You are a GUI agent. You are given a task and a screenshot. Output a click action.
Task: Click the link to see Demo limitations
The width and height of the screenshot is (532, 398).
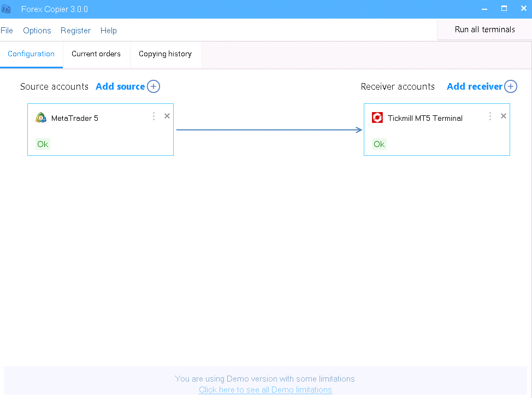tap(265, 389)
